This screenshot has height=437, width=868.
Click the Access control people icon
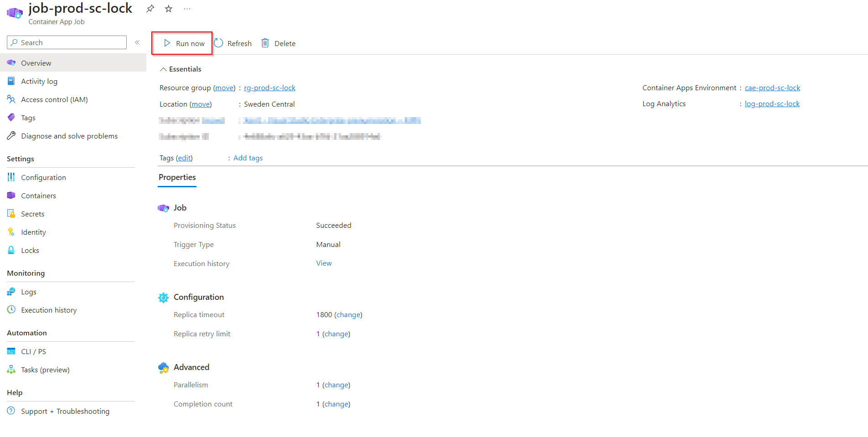click(11, 99)
